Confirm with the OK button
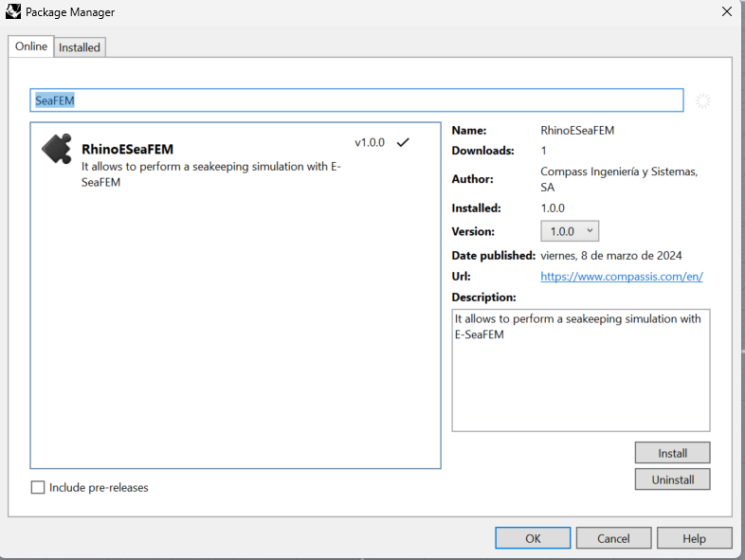The height and width of the screenshot is (560, 745). click(533, 538)
